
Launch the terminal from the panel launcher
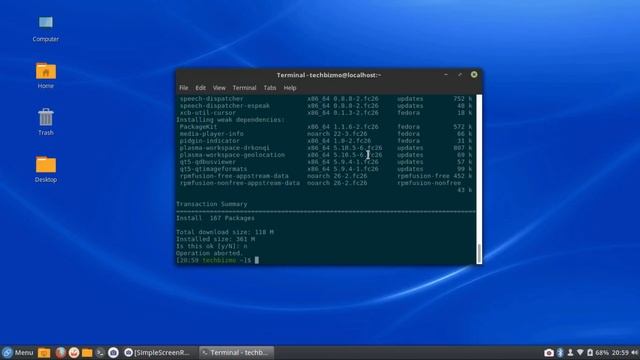100,353
